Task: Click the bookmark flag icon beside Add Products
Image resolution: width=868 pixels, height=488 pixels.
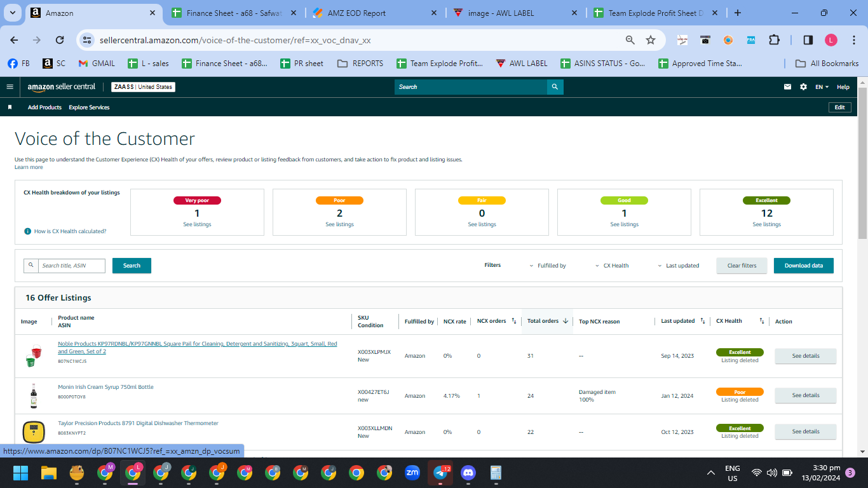Action: (10, 107)
